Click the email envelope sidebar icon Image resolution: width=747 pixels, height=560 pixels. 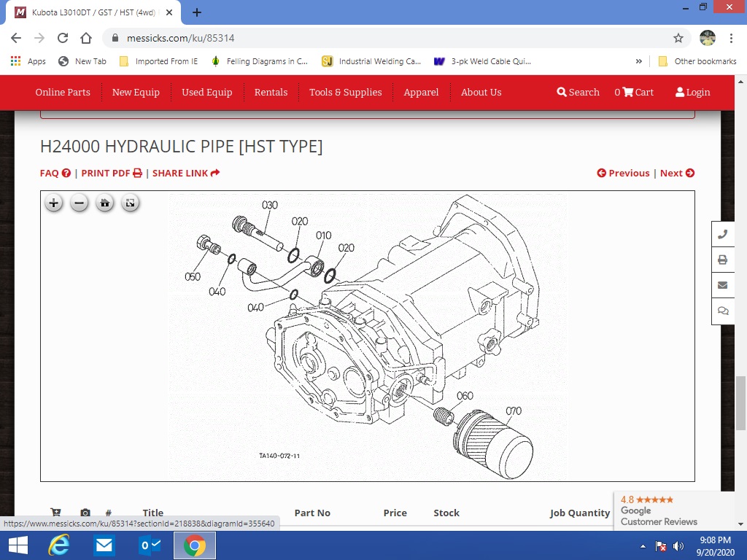click(723, 285)
